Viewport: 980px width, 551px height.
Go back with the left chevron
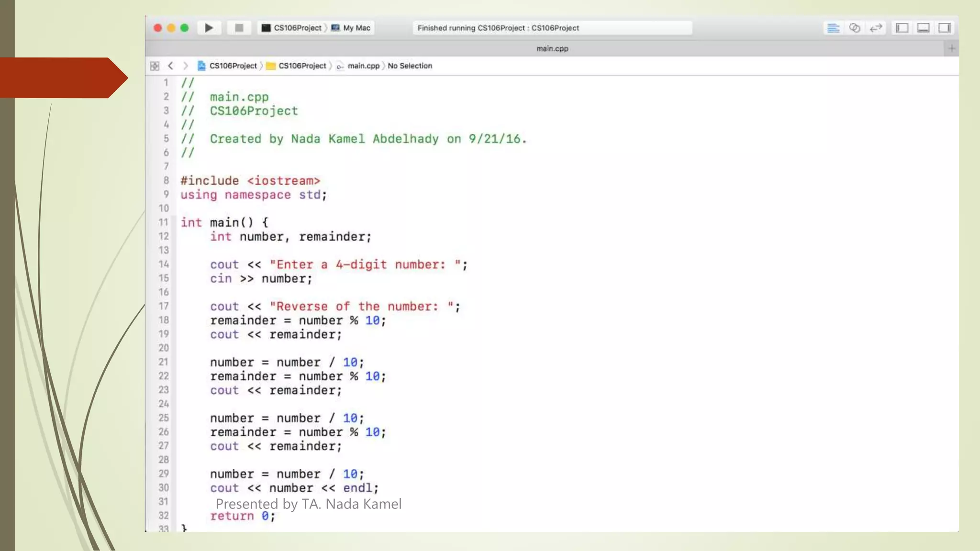(x=171, y=66)
